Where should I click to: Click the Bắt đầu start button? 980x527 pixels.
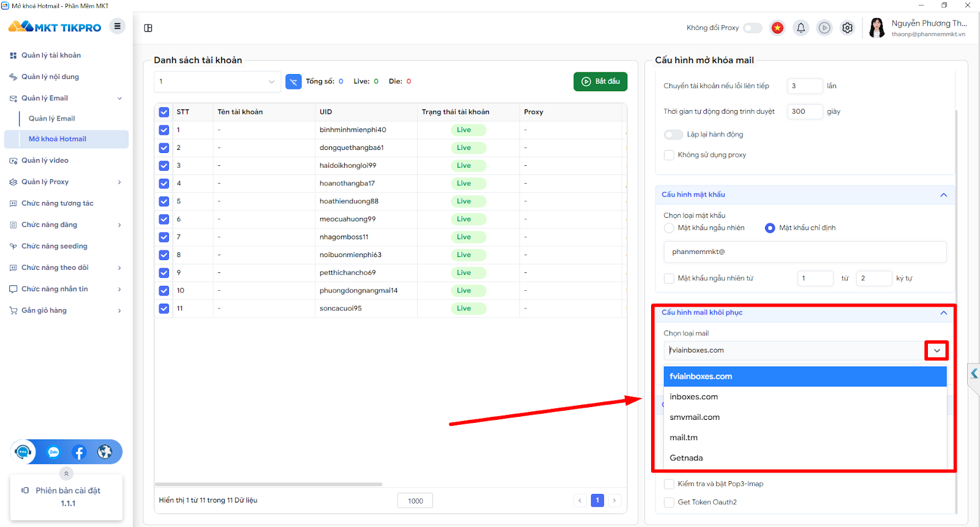[600, 81]
